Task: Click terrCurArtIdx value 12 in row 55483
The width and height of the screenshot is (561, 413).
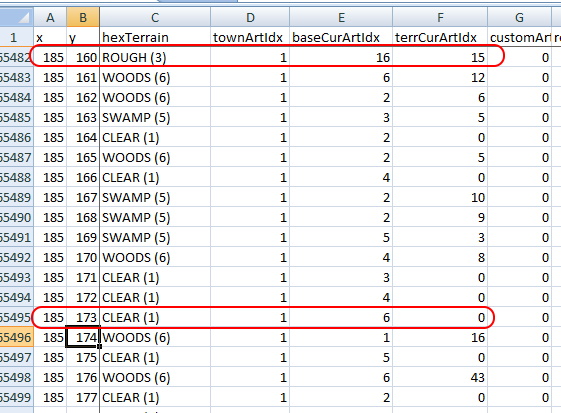Action: point(440,77)
